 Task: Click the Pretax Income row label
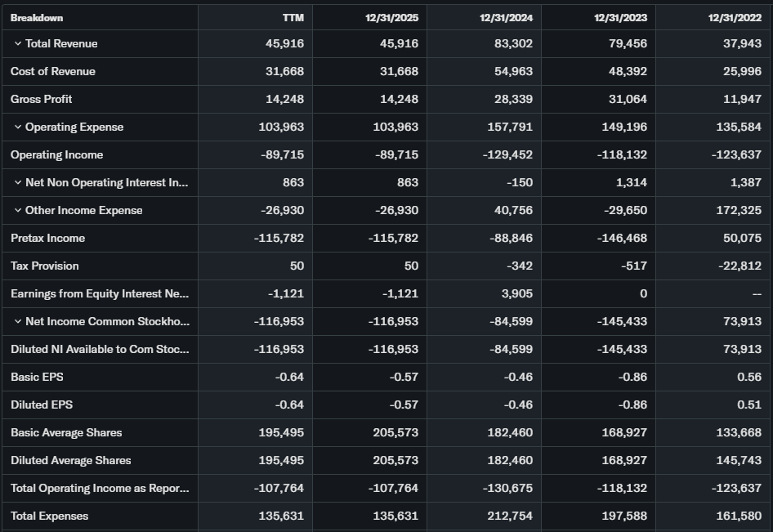coord(48,238)
